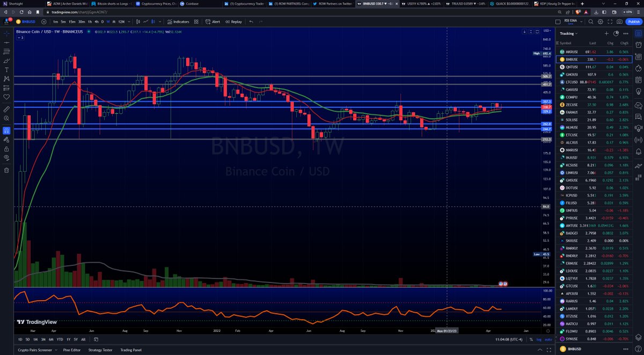This screenshot has width=644, height=355.
Task: Toggle auto scale on price axis
Action: pyautogui.click(x=548, y=339)
